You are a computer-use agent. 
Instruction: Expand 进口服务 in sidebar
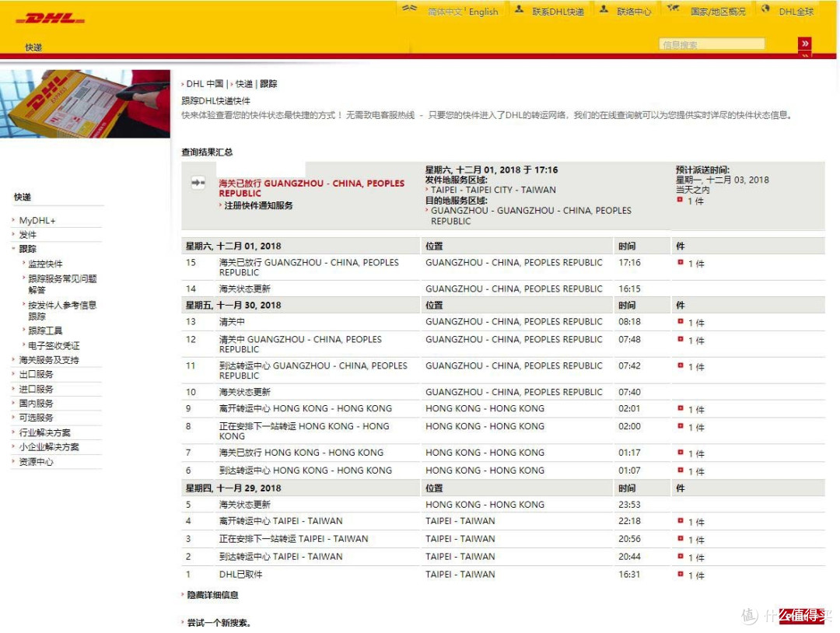click(36, 389)
